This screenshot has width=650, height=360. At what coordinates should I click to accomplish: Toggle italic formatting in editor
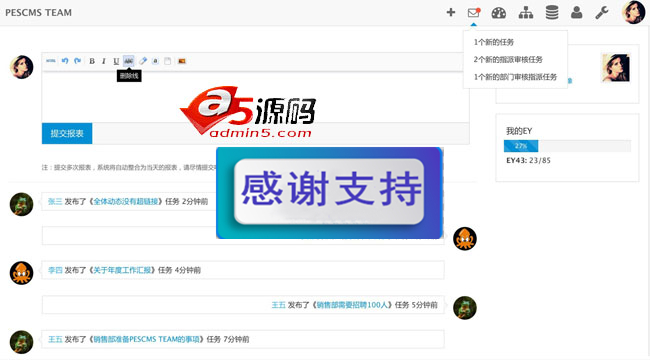pos(104,61)
